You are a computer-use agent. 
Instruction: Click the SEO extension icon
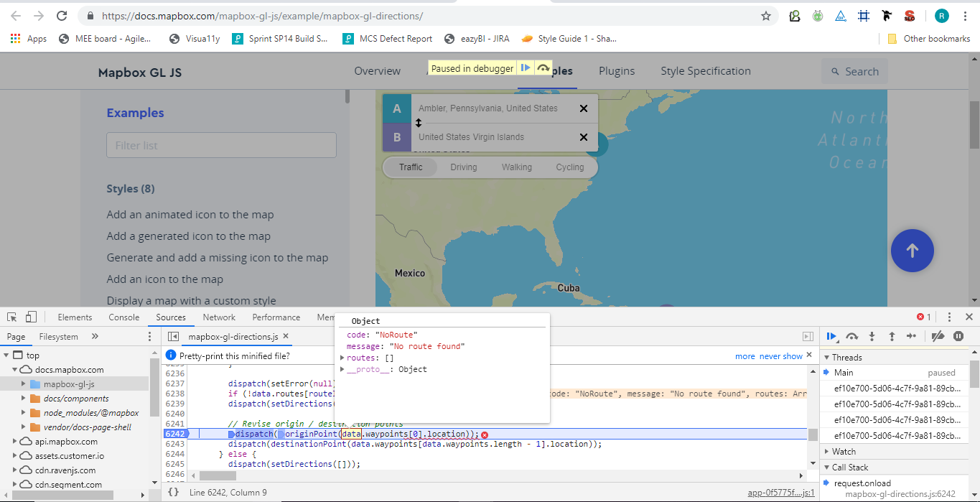(x=910, y=16)
